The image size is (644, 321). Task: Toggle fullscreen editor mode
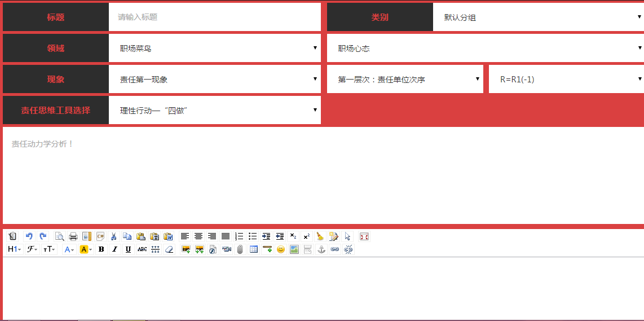tap(364, 236)
